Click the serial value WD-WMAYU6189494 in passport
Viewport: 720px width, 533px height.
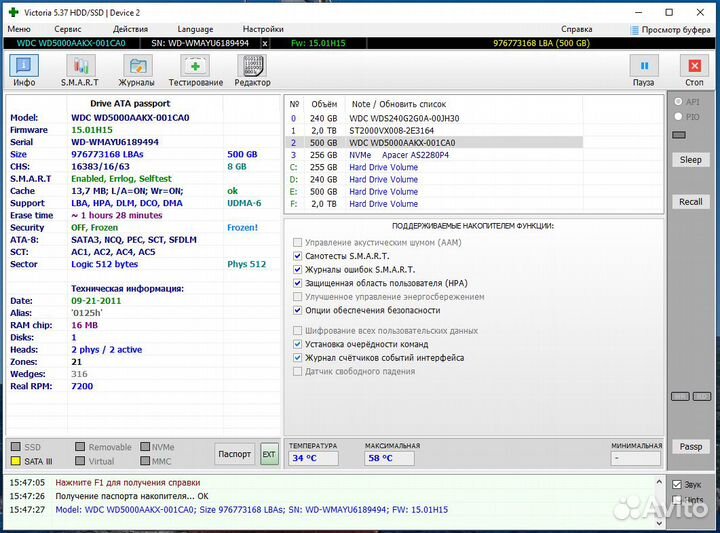(x=115, y=142)
